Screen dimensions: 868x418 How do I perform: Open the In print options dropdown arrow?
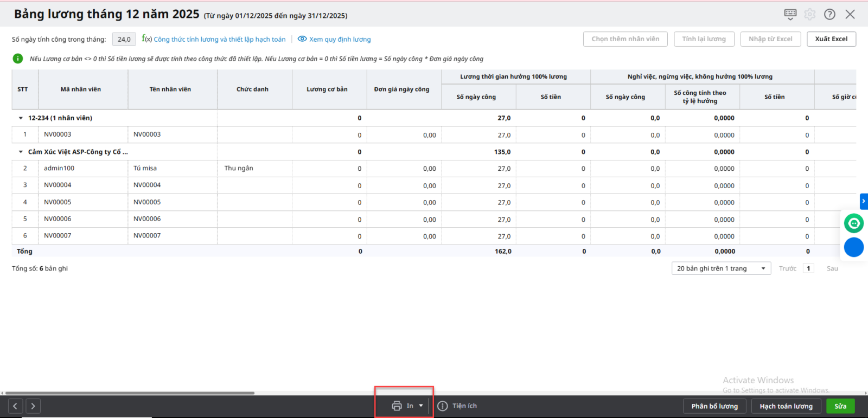421,406
